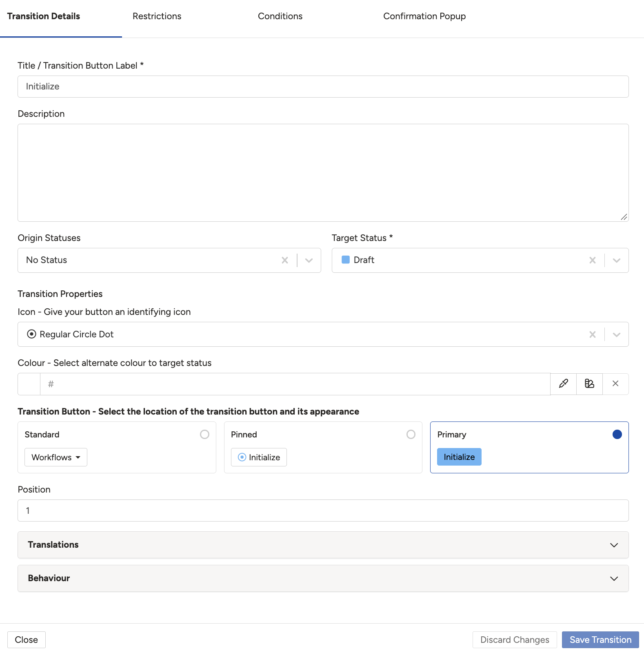The height and width of the screenshot is (651, 644).
Task: Click the blue Draft status colour square
Action: [346, 260]
